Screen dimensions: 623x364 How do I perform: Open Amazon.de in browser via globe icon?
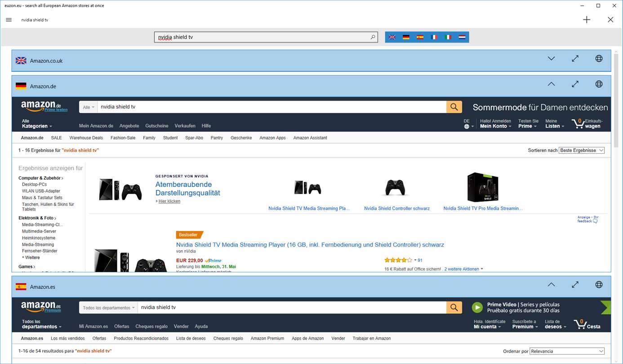click(x=599, y=84)
